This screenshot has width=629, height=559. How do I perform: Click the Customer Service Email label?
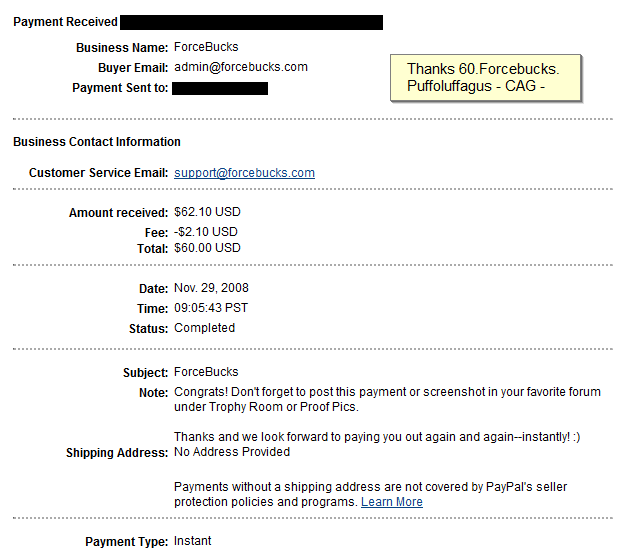pos(98,173)
